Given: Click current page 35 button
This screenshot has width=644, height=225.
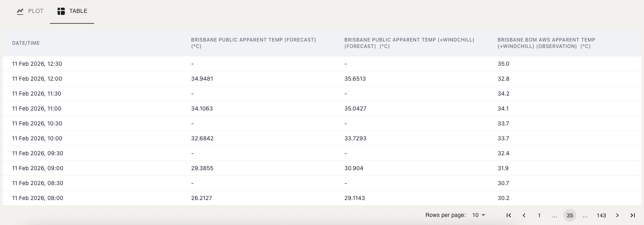Looking at the screenshot, I should click(x=570, y=215).
